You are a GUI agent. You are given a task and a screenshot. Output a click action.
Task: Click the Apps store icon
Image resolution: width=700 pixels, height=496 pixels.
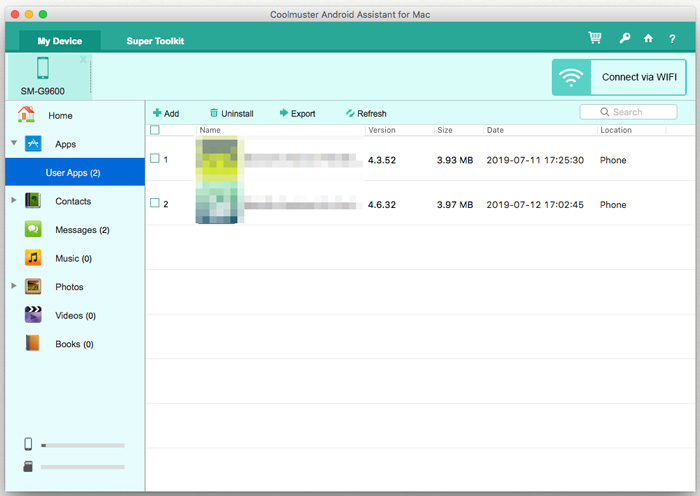33,143
